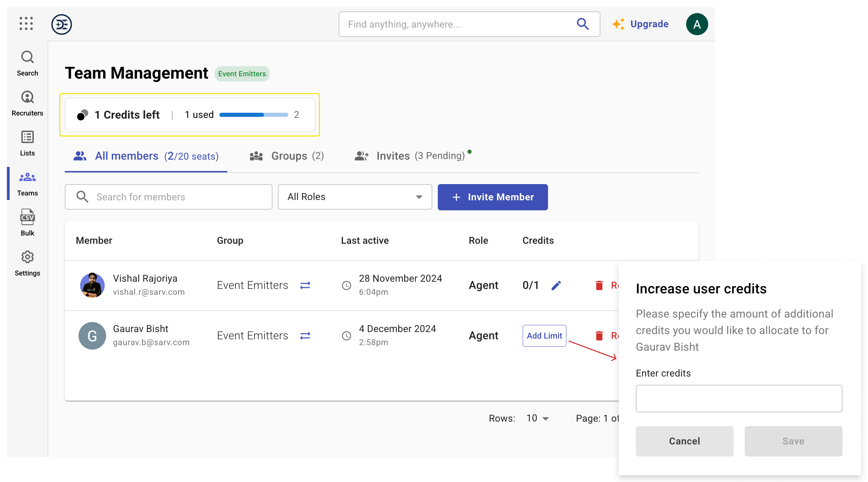Click Cancel button in credits dialog
Screen dimensions: 868x482
coord(684,441)
